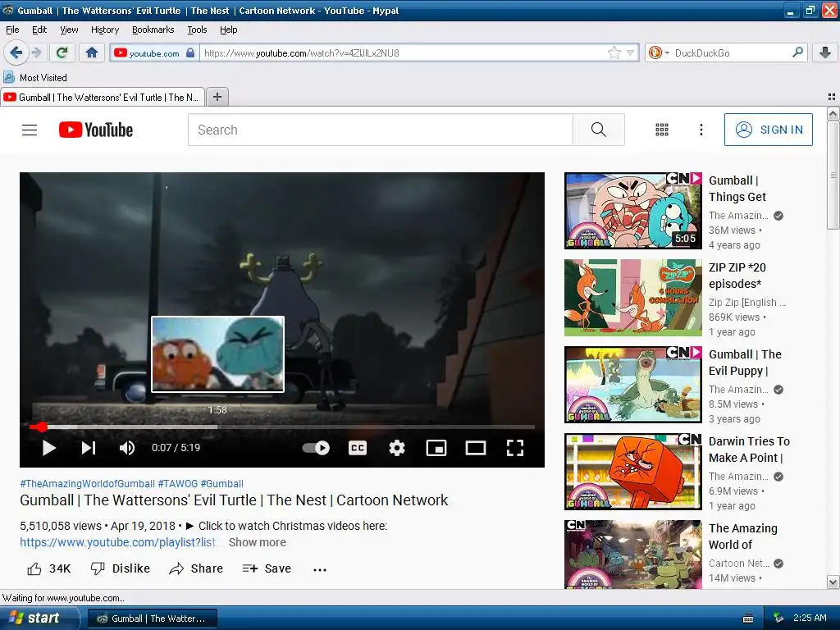Click the YouTube logo
Viewport: 840px width, 630px height.
[96, 130]
